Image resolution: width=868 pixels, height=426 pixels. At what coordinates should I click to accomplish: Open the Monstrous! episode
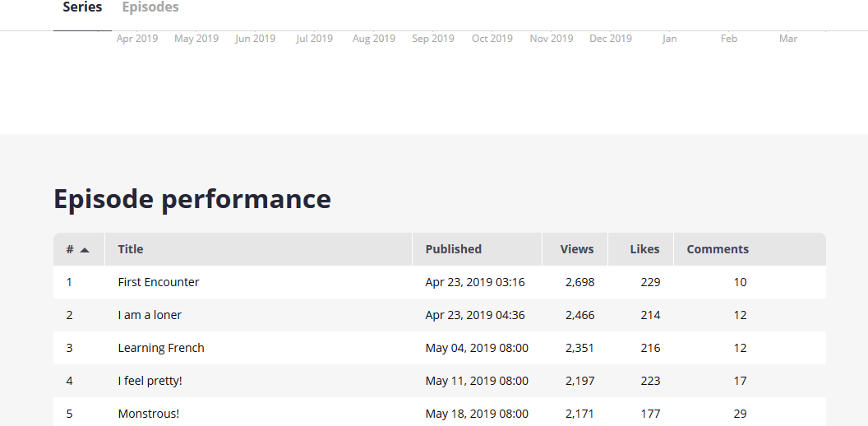pos(148,414)
